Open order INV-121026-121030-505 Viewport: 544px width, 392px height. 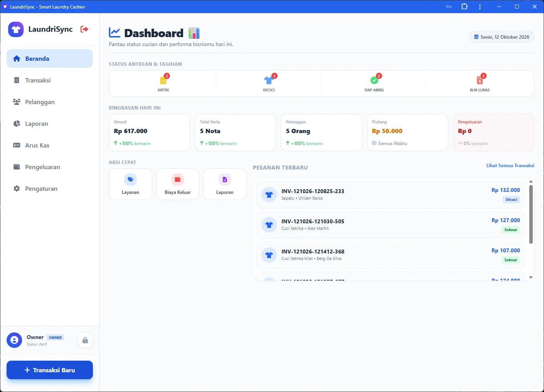pyautogui.click(x=391, y=225)
